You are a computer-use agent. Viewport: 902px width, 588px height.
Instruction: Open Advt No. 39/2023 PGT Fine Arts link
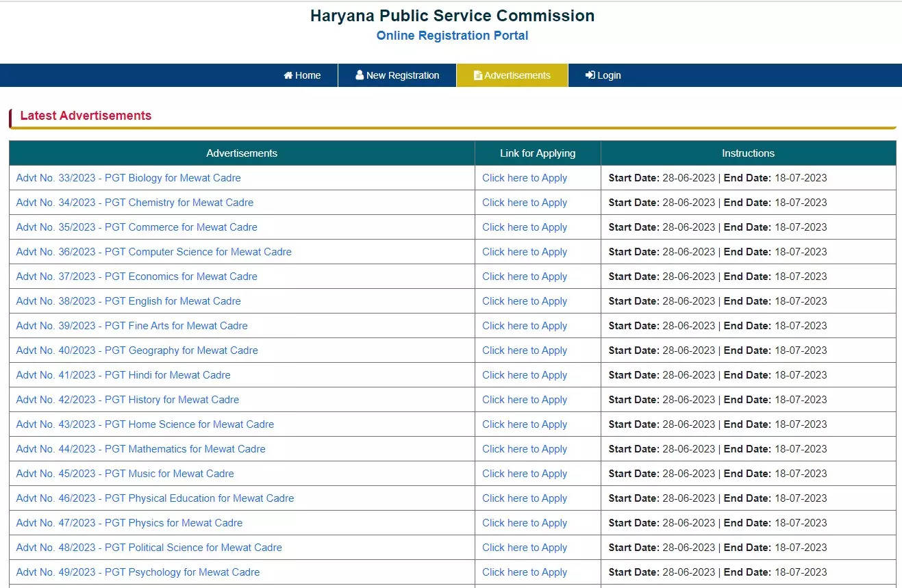click(132, 326)
